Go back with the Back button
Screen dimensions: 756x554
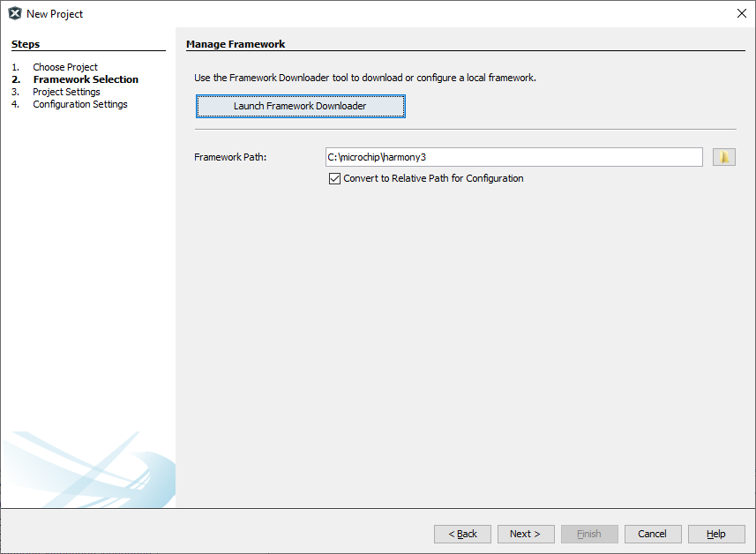point(462,534)
